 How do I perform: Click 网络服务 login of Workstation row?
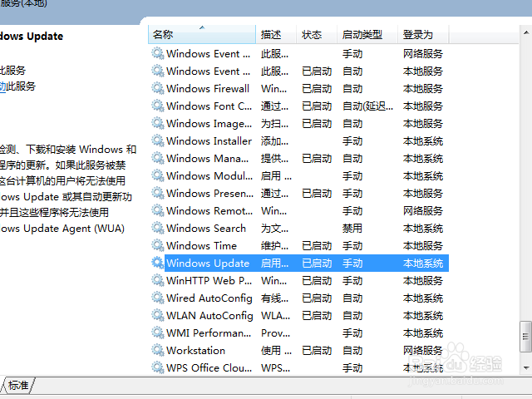[423, 351]
